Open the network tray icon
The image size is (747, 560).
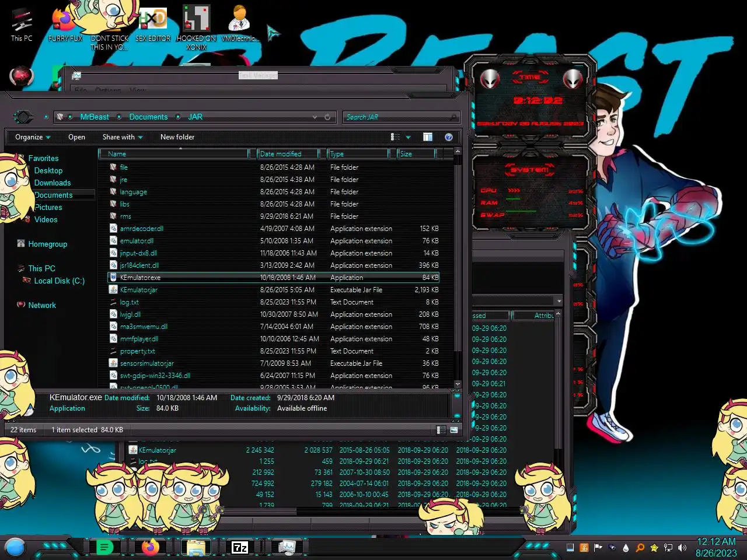pyautogui.click(x=668, y=548)
